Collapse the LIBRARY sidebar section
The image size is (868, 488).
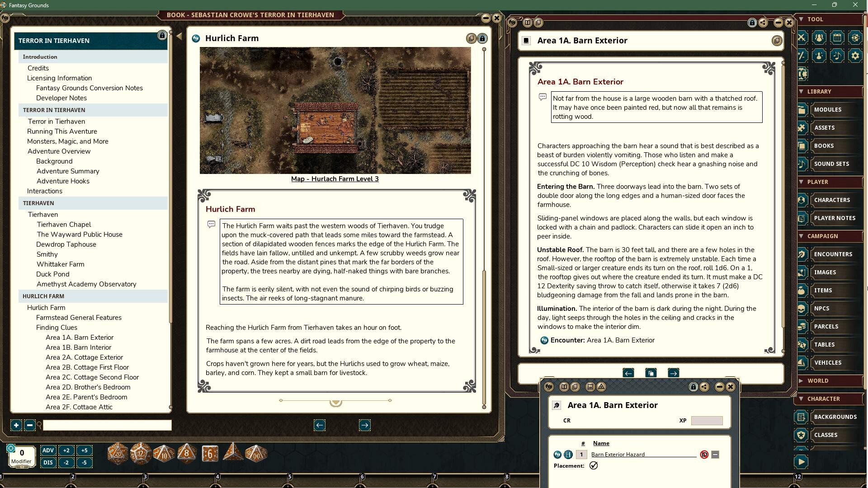[801, 91]
